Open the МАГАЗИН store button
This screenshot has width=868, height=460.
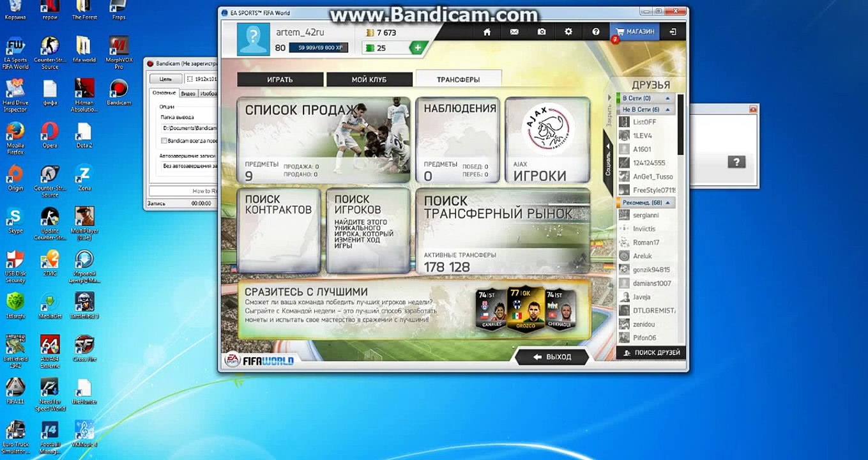coord(635,31)
